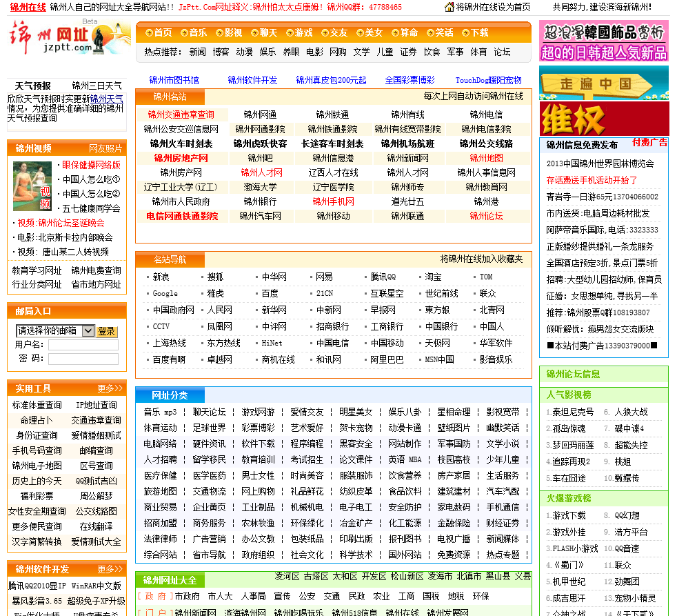Open 网上购物 category link
This screenshot has width=677, height=616.
click(258, 491)
